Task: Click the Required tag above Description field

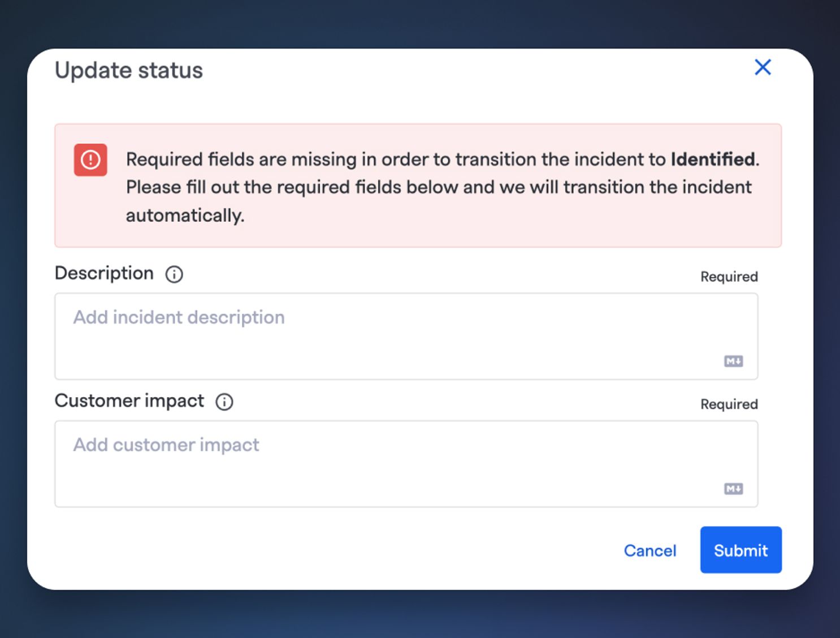Action: click(x=729, y=277)
